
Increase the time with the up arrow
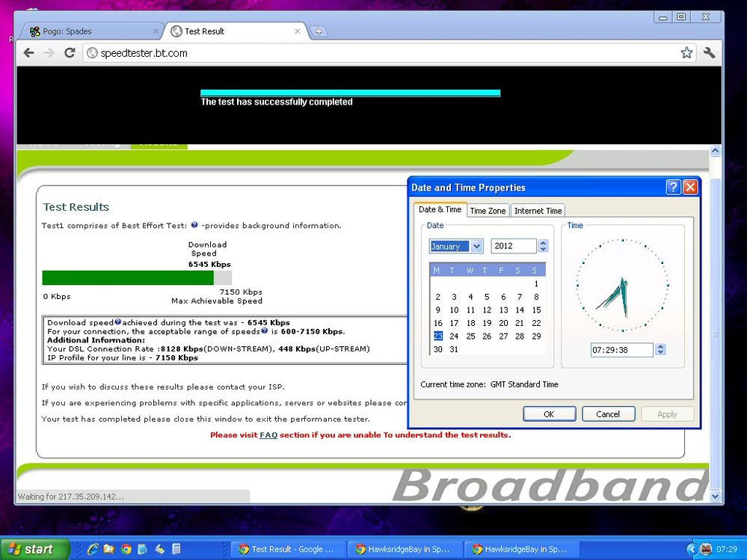point(660,347)
